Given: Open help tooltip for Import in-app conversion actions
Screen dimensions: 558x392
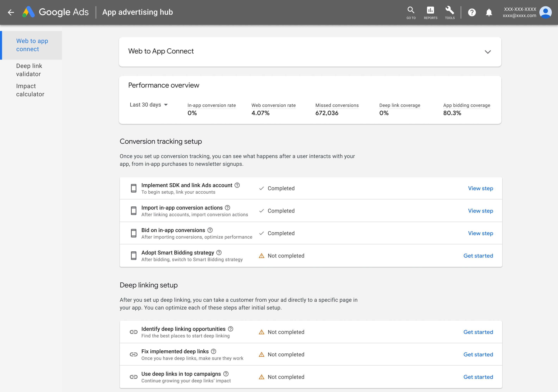Looking at the screenshot, I should [227, 208].
